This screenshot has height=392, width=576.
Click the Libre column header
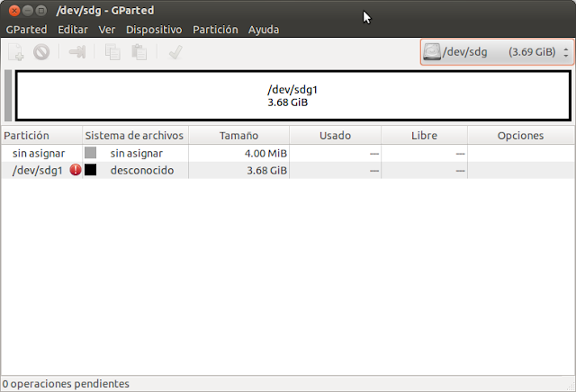(x=424, y=136)
